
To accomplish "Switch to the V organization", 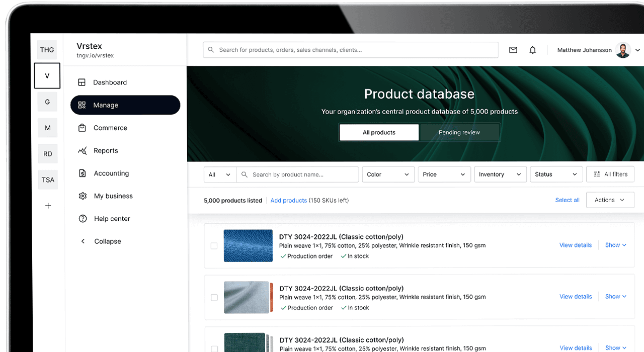I will (47, 76).
